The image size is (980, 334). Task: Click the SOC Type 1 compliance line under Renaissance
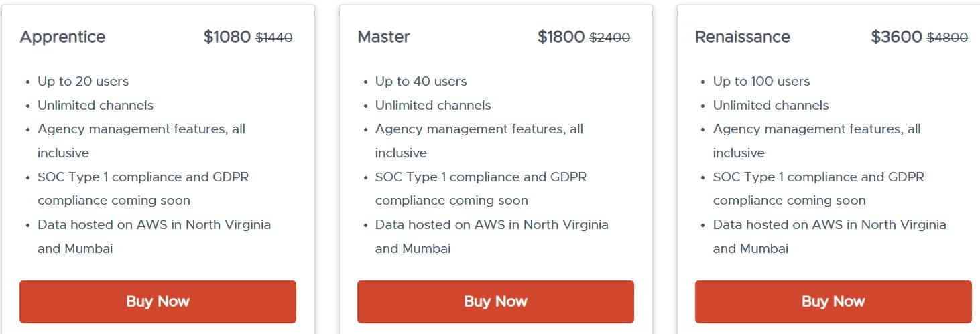tap(818, 177)
